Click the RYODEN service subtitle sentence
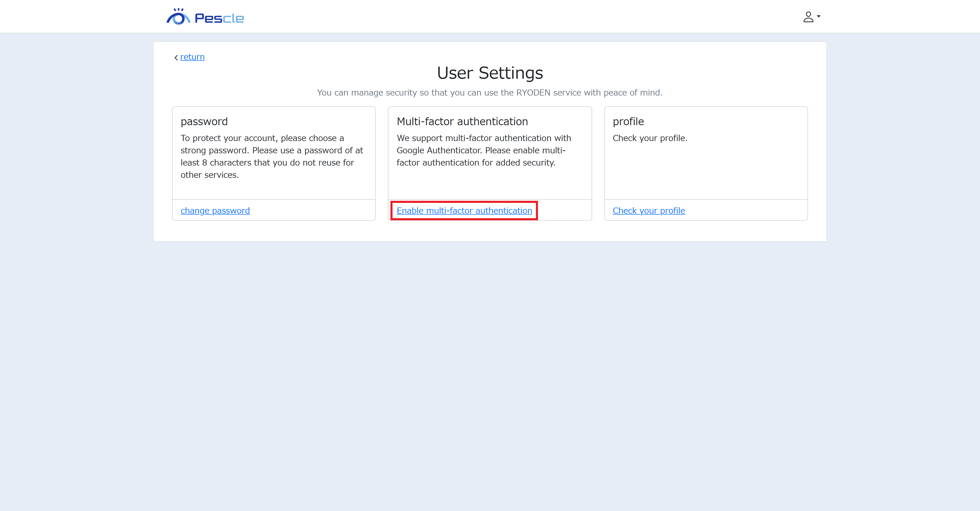This screenshot has height=511, width=980. (490, 92)
